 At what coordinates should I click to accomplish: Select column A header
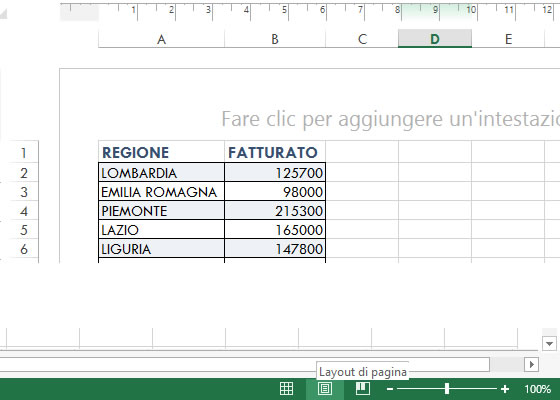tap(161, 39)
